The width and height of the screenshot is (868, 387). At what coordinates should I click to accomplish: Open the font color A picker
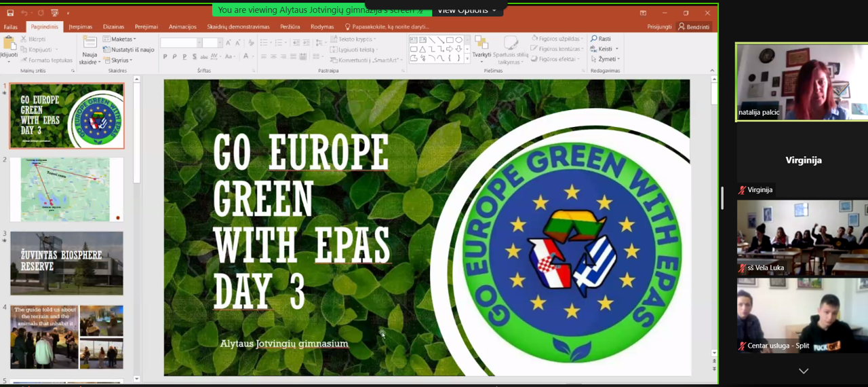tap(247, 57)
